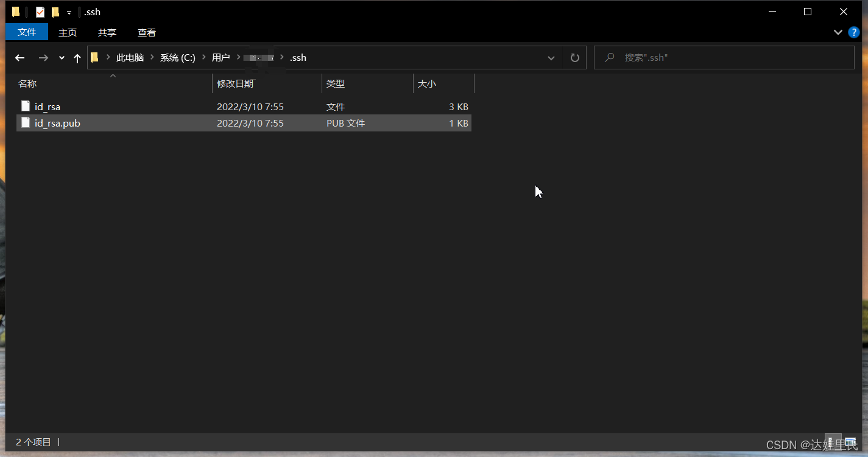Screen dimensions: 868x457
Task: Collapse or expand ribbon chevron
Action: (838, 32)
